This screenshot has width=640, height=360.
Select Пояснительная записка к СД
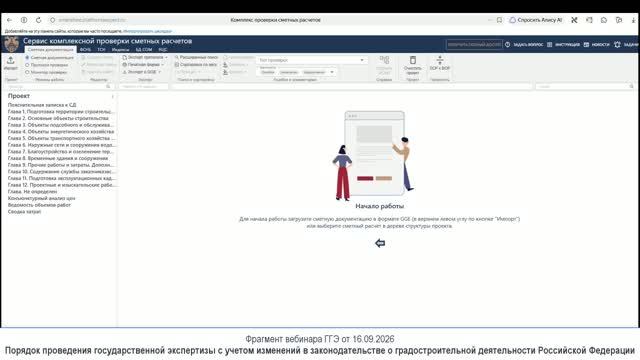point(42,105)
